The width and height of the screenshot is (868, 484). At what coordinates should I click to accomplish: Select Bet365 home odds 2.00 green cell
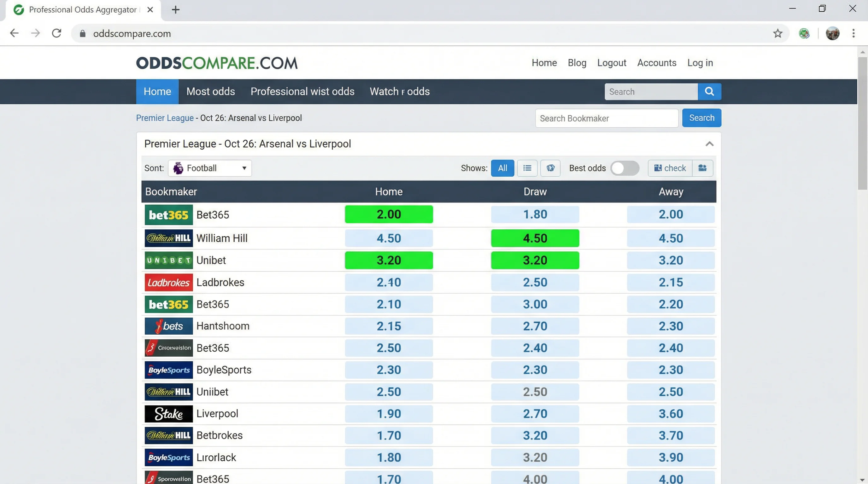coord(389,214)
